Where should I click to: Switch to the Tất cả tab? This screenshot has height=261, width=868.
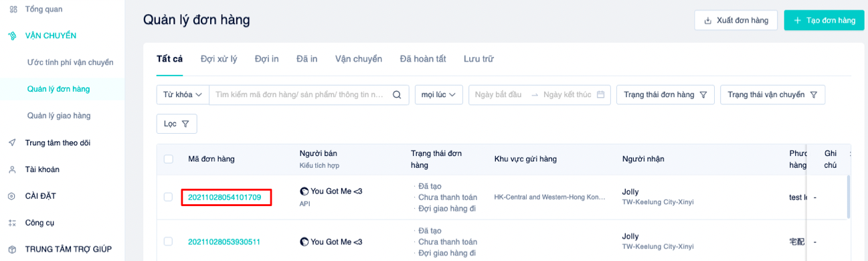pyautogui.click(x=169, y=59)
